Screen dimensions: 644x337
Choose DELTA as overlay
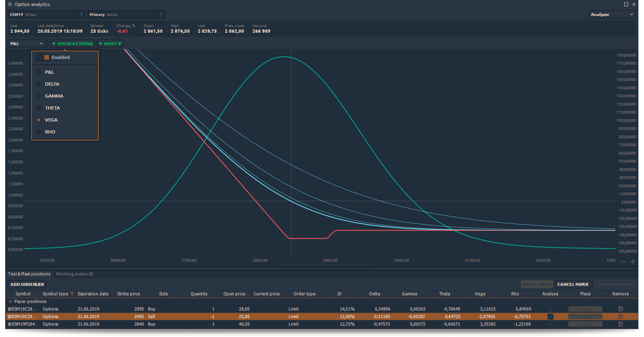tap(39, 84)
